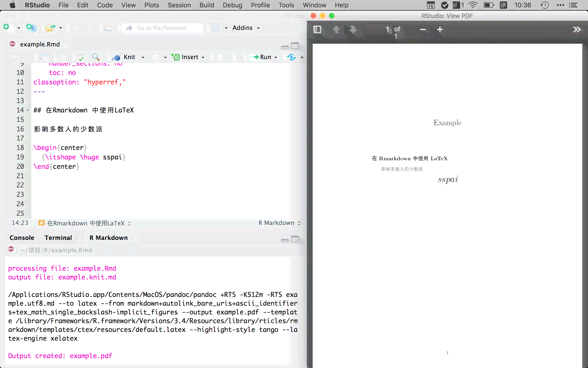
Task: Click the Knit button
Action: (x=124, y=57)
